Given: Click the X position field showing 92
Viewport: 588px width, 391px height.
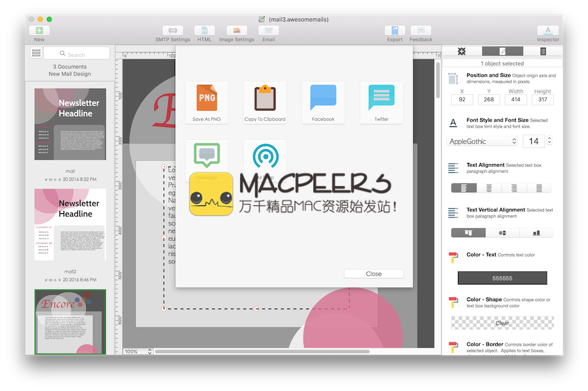Looking at the screenshot, I should coord(462,100).
